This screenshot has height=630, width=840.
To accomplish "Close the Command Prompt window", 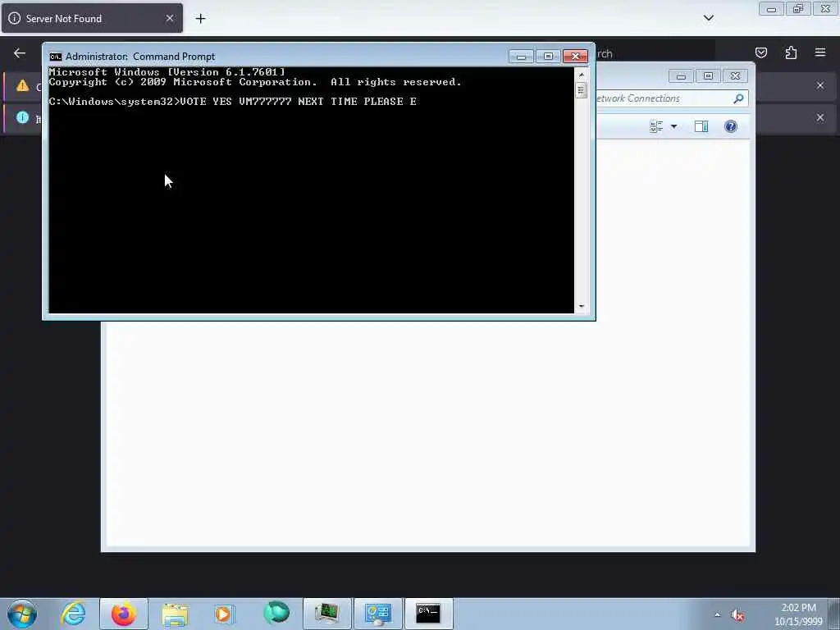I will tap(575, 57).
